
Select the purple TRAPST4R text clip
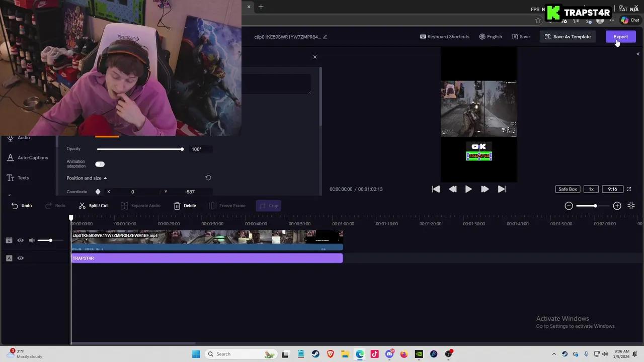pos(207,258)
